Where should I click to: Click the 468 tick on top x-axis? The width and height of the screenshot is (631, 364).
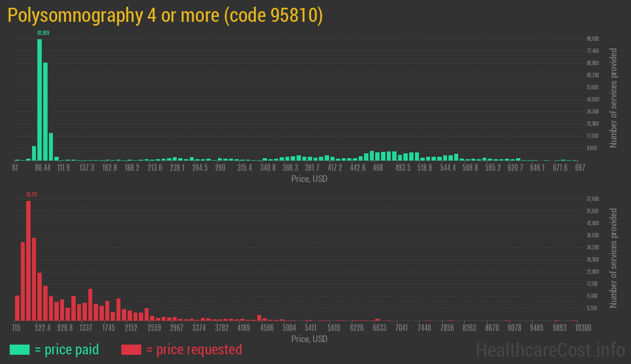(378, 168)
